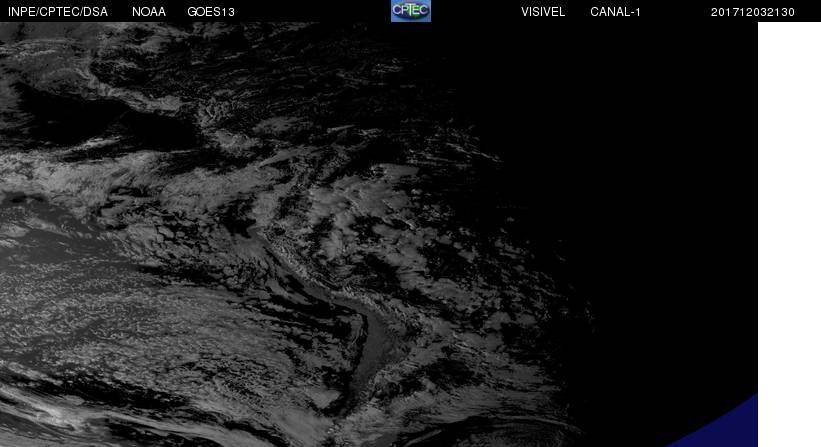The height and width of the screenshot is (447, 821).
Task: Click the GOES13 satellite label
Action: [211, 12]
